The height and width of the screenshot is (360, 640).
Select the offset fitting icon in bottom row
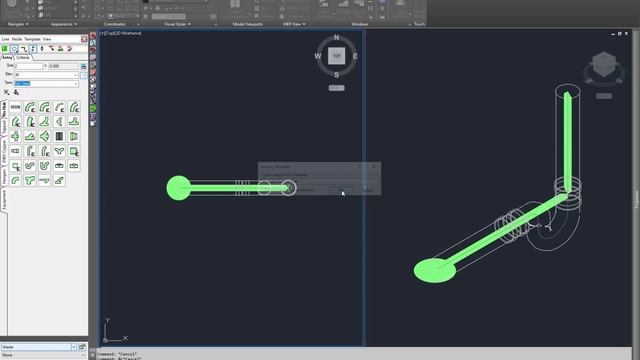(59, 180)
